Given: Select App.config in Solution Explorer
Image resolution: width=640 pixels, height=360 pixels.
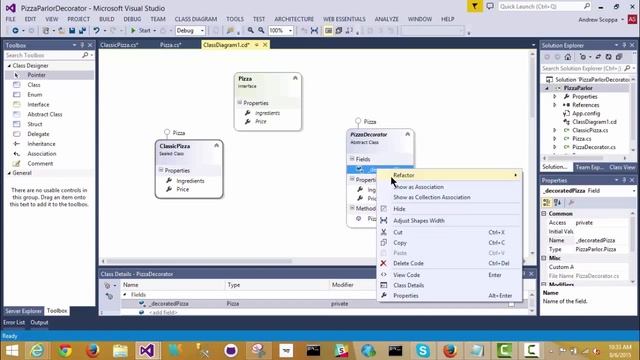Looking at the screenshot, I should coord(586,113).
